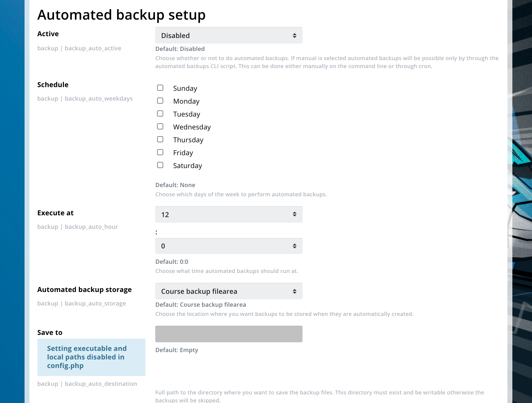The height and width of the screenshot is (403, 532).
Task: Click the Thursday label text
Action: point(188,140)
